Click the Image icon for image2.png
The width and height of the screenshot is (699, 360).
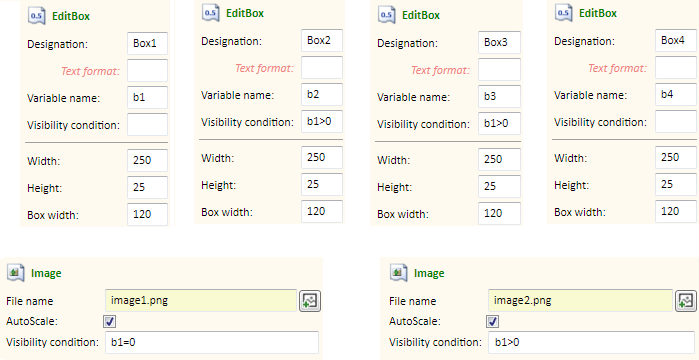[x=399, y=272]
